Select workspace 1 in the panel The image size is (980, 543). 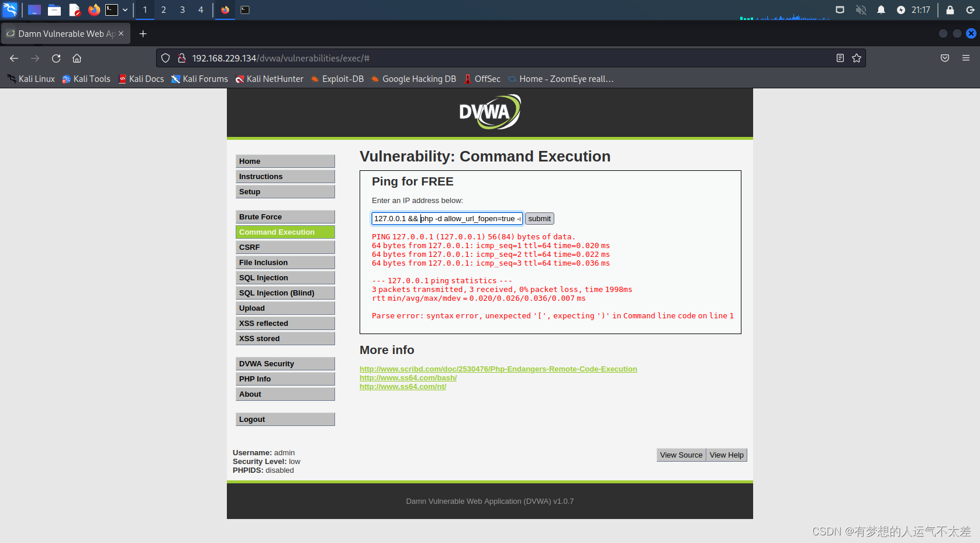click(x=145, y=10)
